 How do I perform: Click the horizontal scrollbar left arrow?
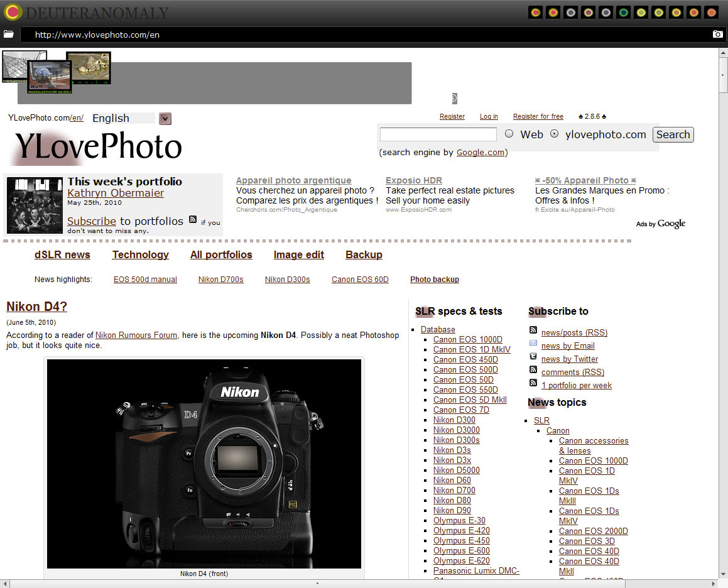point(4,584)
